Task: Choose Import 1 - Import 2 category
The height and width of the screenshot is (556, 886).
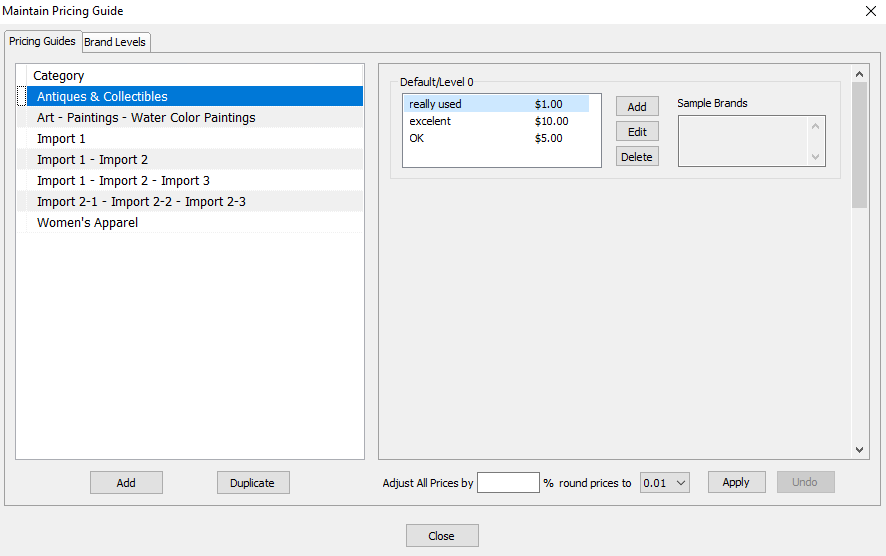Action: (x=190, y=159)
